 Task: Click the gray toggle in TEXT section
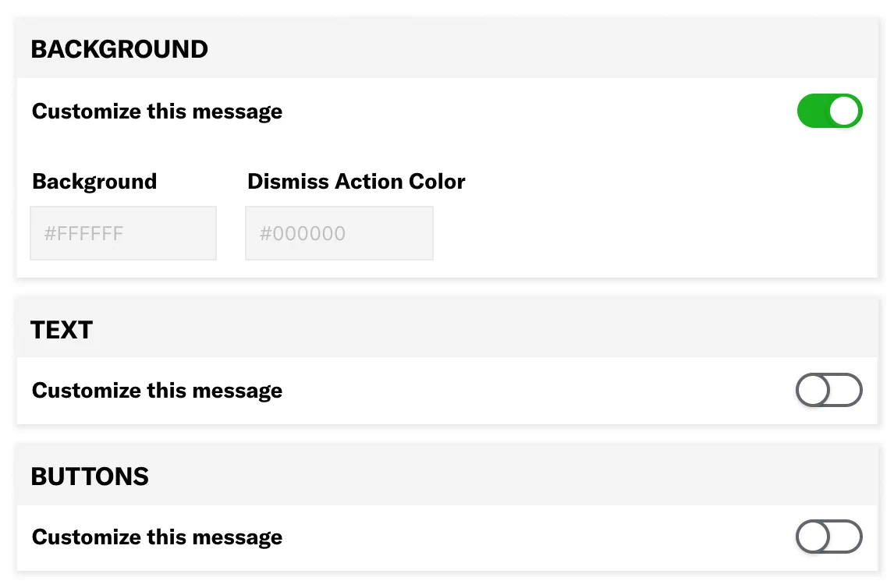[x=828, y=390]
